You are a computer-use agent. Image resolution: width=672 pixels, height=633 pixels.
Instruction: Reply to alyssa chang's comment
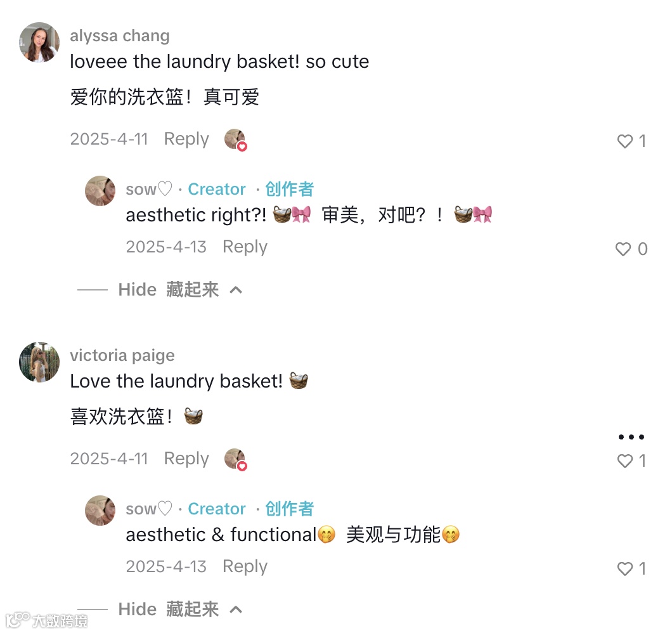point(186,139)
